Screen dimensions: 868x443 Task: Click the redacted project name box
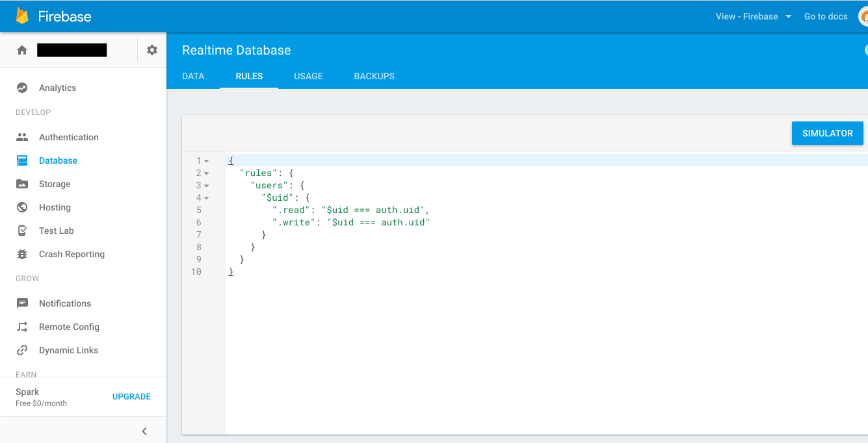[72, 50]
